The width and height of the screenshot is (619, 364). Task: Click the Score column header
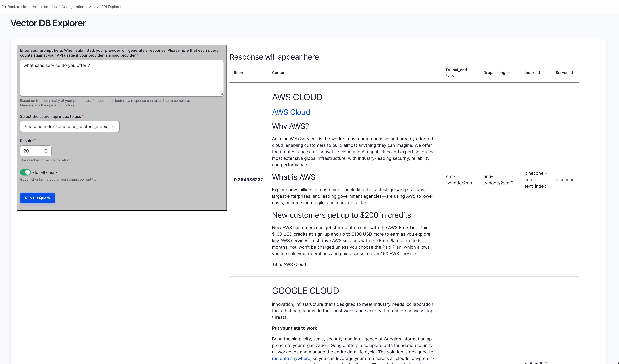tap(239, 72)
